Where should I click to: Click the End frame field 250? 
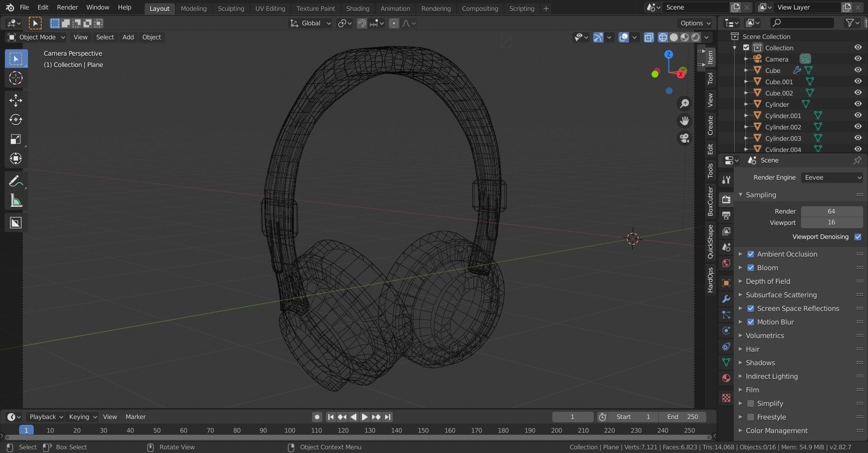pyautogui.click(x=682, y=417)
